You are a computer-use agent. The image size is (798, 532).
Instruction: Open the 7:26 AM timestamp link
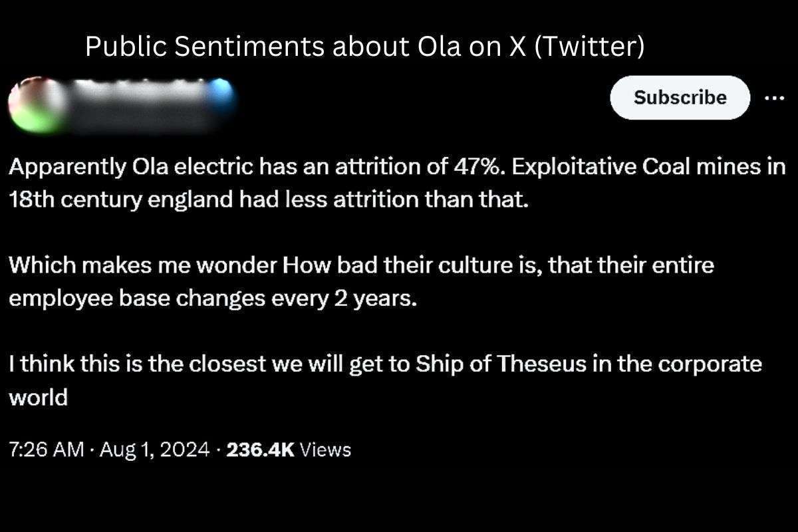tap(46, 450)
